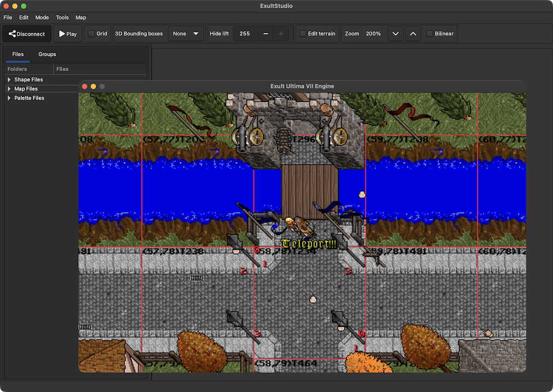Enable the Grid checkbox
The width and height of the screenshot is (553, 392).
click(x=91, y=34)
